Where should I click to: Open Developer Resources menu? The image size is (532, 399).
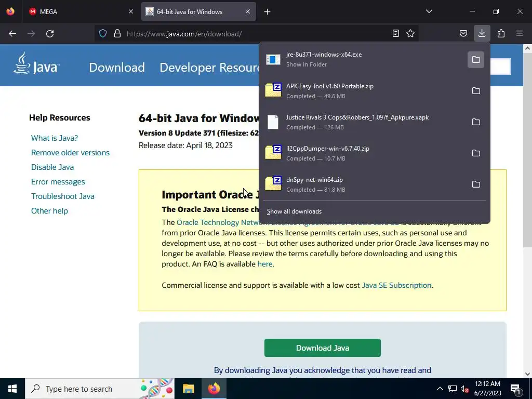pyautogui.click(x=210, y=68)
